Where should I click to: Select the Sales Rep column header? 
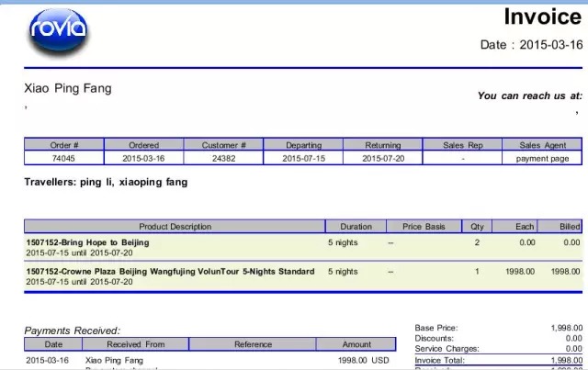pos(462,145)
